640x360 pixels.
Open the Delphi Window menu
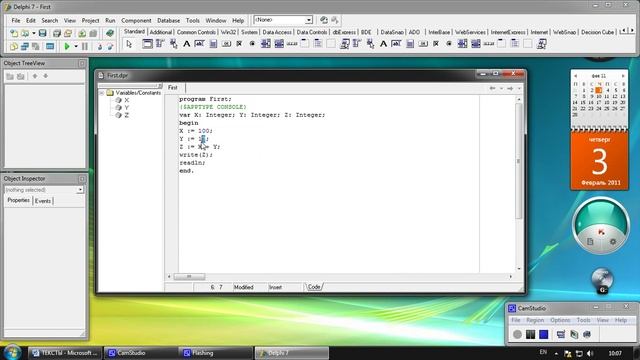(x=216, y=20)
